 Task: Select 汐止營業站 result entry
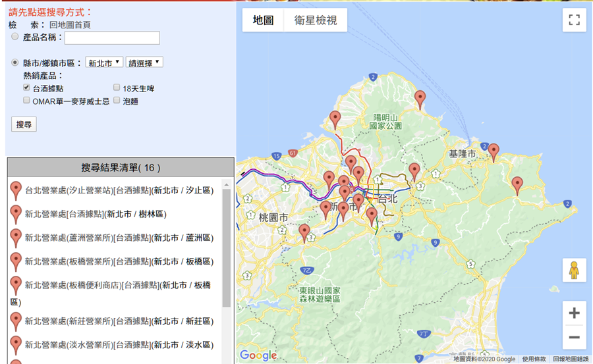pyautogui.click(x=119, y=190)
